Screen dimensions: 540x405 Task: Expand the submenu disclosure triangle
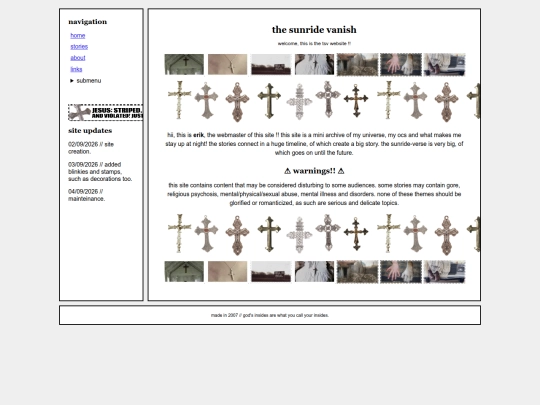pos(72,81)
